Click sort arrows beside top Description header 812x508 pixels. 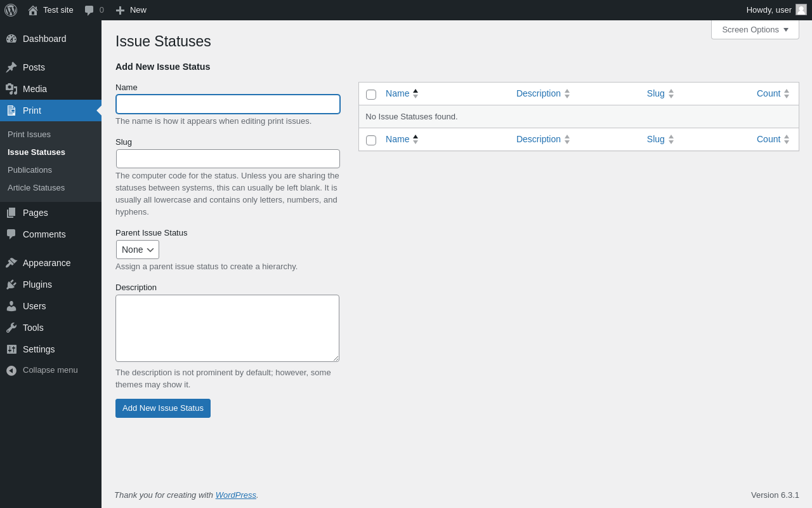pyautogui.click(x=567, y=93)
